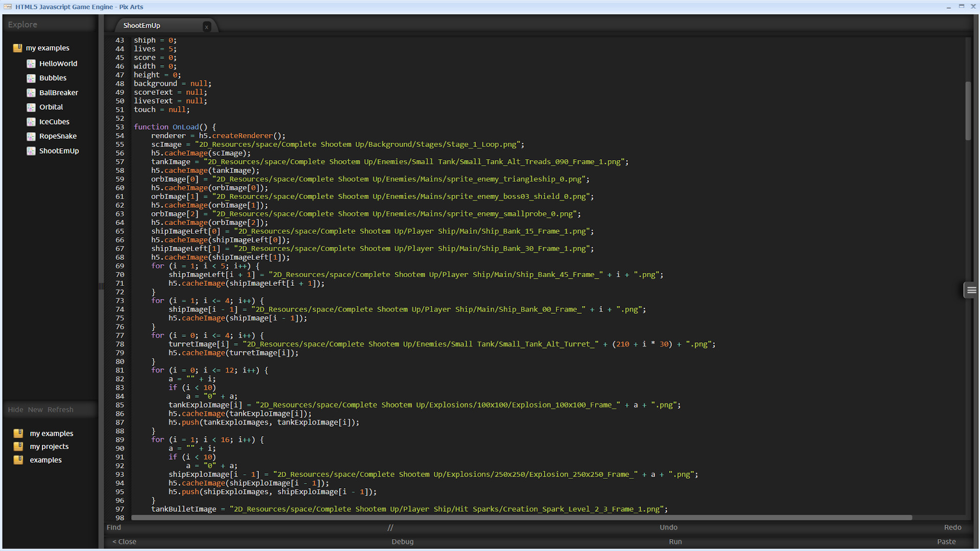Click the HelloWorld example icon
Viewport: 980px width, 551px height.
[x=31, y=63]
